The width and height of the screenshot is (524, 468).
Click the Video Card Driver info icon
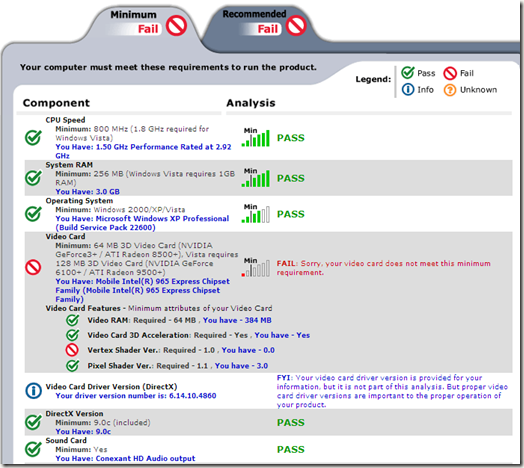tap(33, 391)
